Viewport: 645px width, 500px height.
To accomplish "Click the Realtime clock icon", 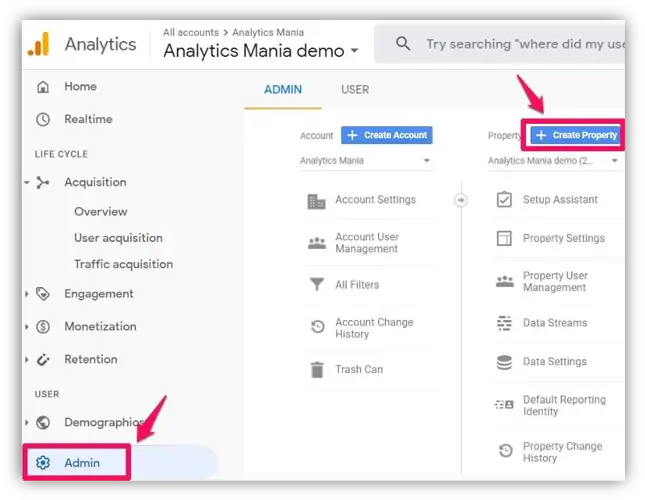I will pyautogui.click(x=43, y=120).
